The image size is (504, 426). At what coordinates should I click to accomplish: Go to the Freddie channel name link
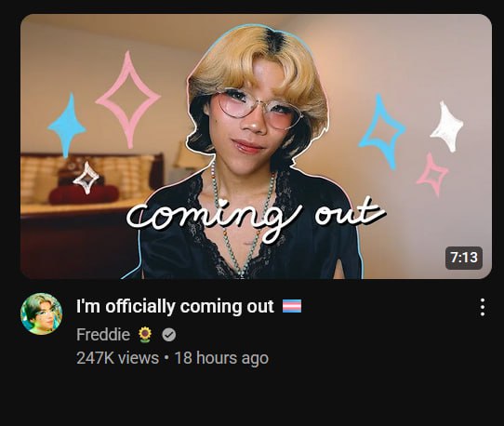click(x=103, y=334)
